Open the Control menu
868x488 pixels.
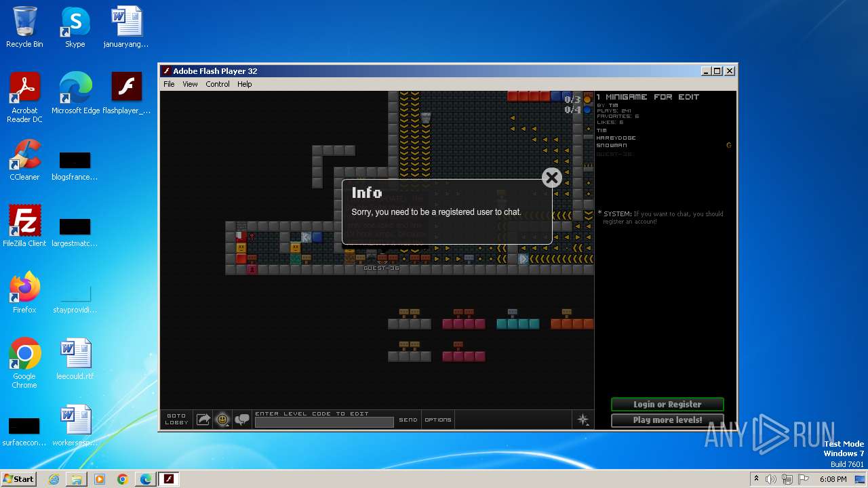click(218, 84)
